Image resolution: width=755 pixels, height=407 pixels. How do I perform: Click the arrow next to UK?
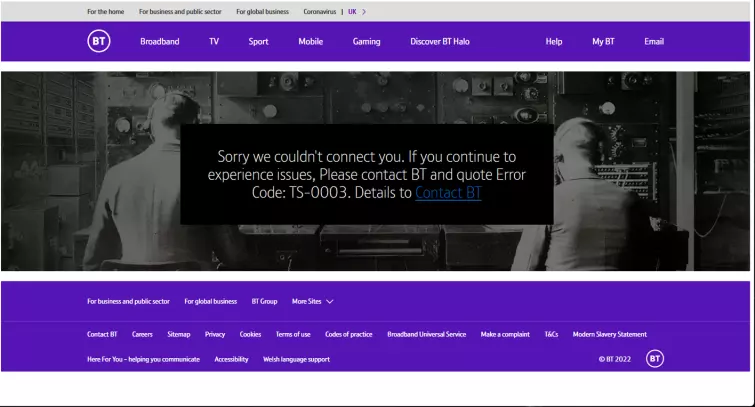(x=364, y=12)
